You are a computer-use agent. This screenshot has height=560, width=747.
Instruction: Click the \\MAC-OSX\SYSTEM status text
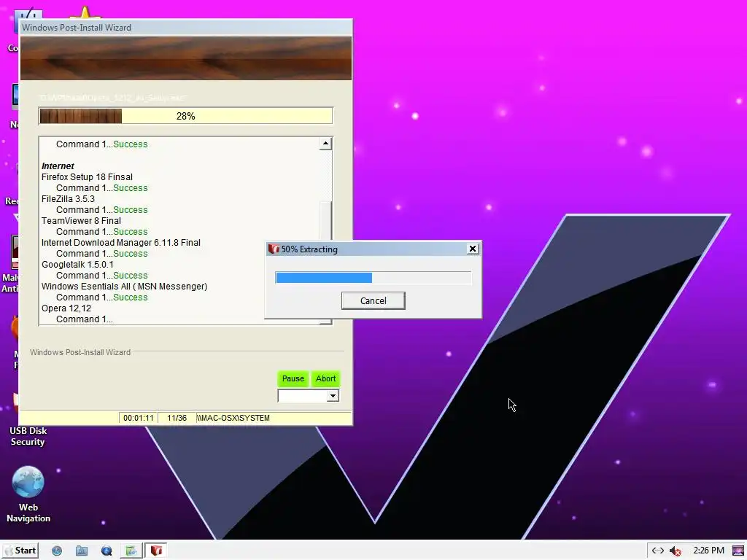pos(233,418)
